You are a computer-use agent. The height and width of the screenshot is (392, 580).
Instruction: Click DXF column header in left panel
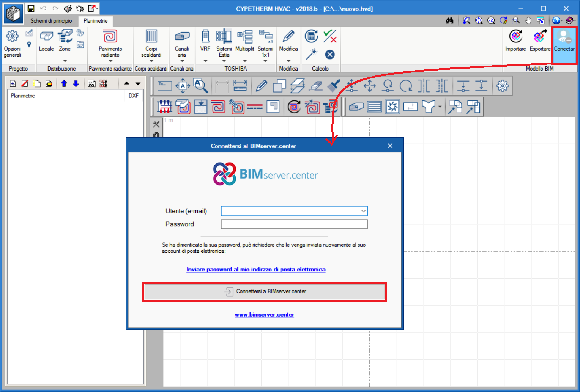(134, 96)
